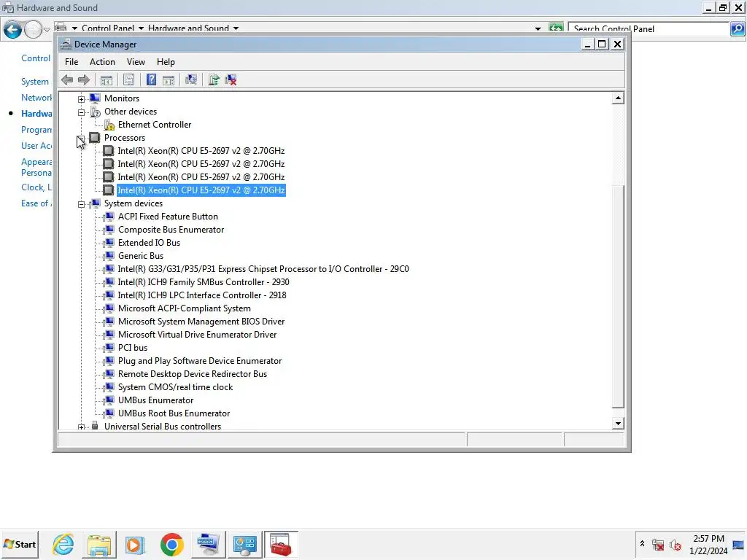Select Ethernet Controller with warning icon

(155, 125)
